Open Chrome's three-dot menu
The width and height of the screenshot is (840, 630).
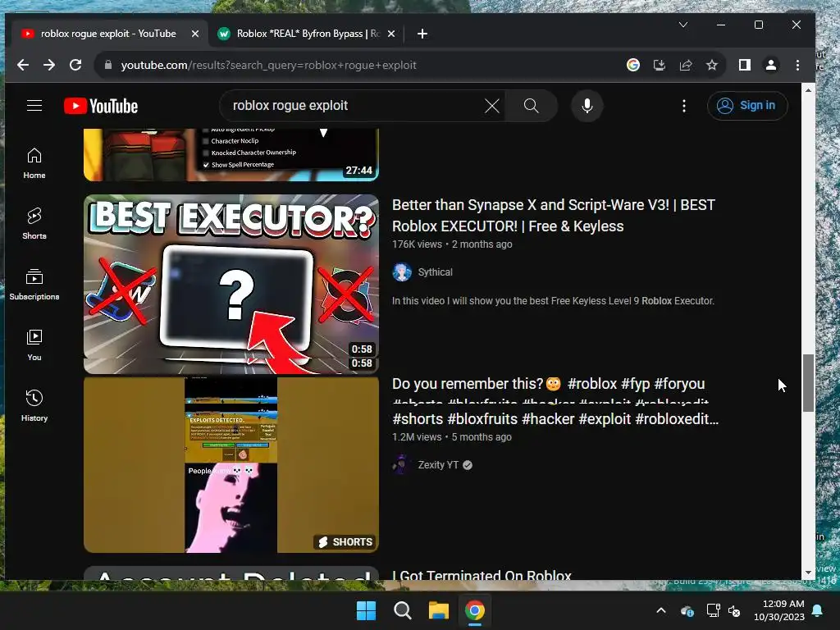pyautogui.click(x=797, y=65)
